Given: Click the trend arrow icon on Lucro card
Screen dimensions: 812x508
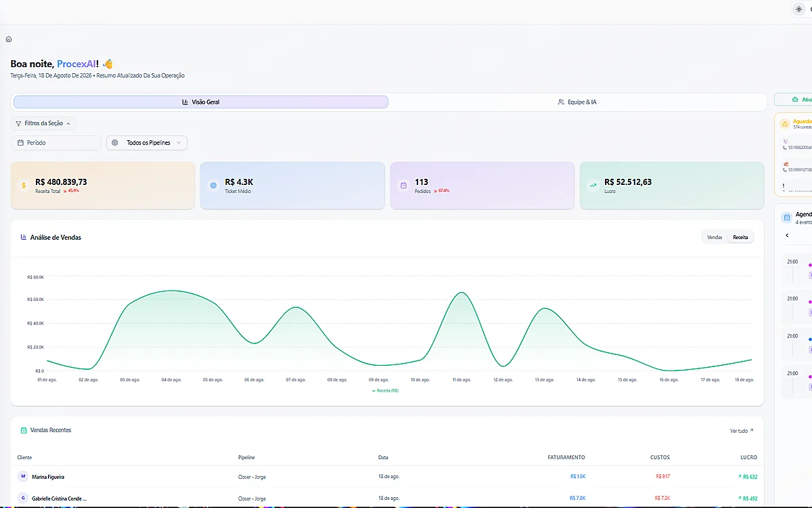Looking at the screenshot, I should coord(593,185).
